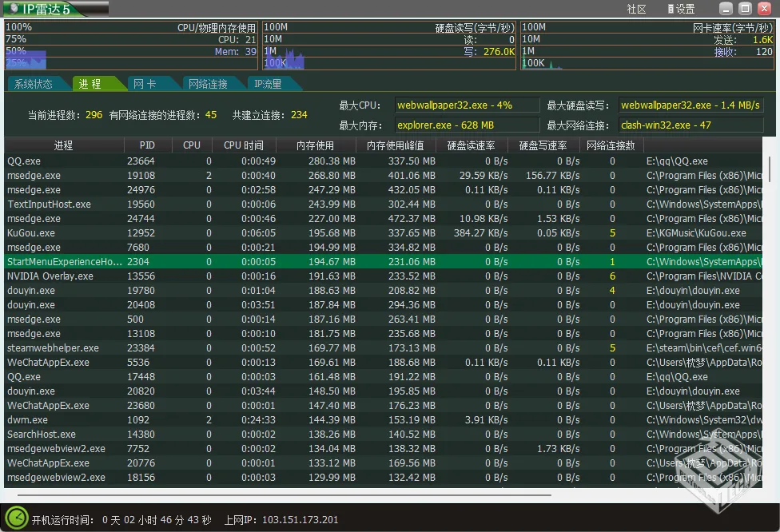Select the TextInputHost.exe process row
780x532 pixels.
383,204
